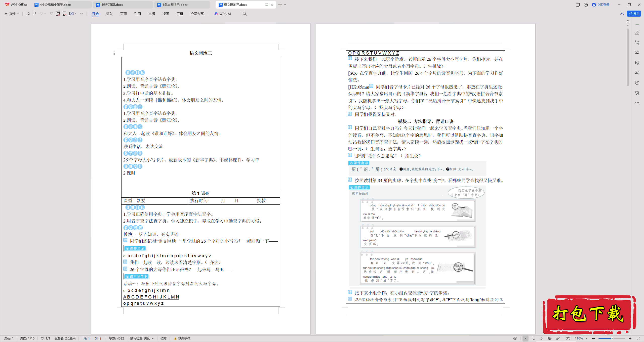Image resolution: width=644 pixels, height=342 pixels.
Task: Click the Redo arrow icon
Action: pos(51,14)
